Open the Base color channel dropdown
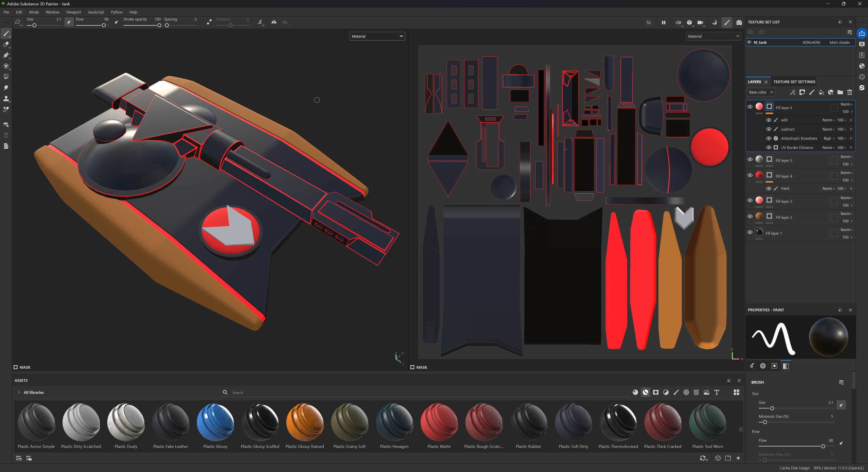This screenshot has height=472, width=868. [761, 92]
